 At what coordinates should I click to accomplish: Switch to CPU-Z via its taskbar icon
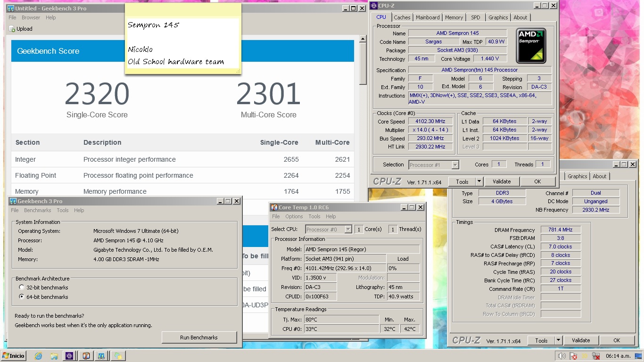70,356
